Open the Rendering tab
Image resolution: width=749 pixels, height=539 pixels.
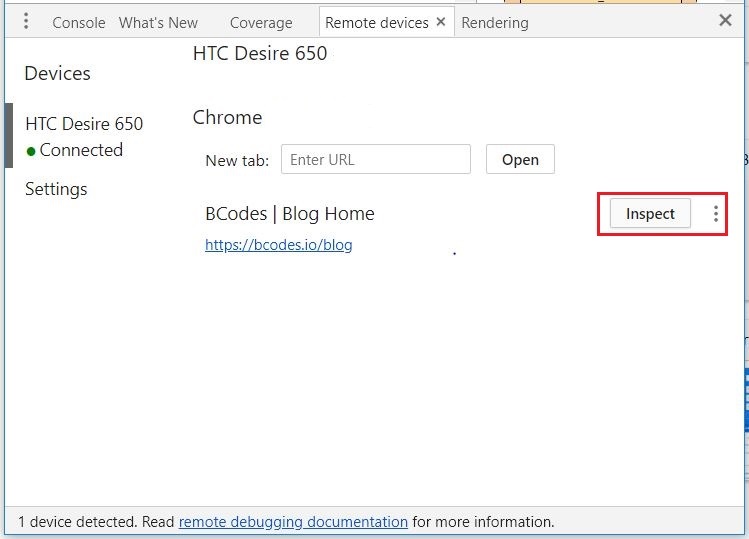pos(495,22)
